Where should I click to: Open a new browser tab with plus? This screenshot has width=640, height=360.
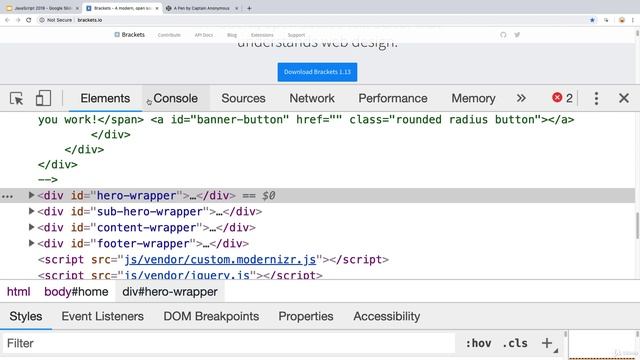(x=249, y=8)
